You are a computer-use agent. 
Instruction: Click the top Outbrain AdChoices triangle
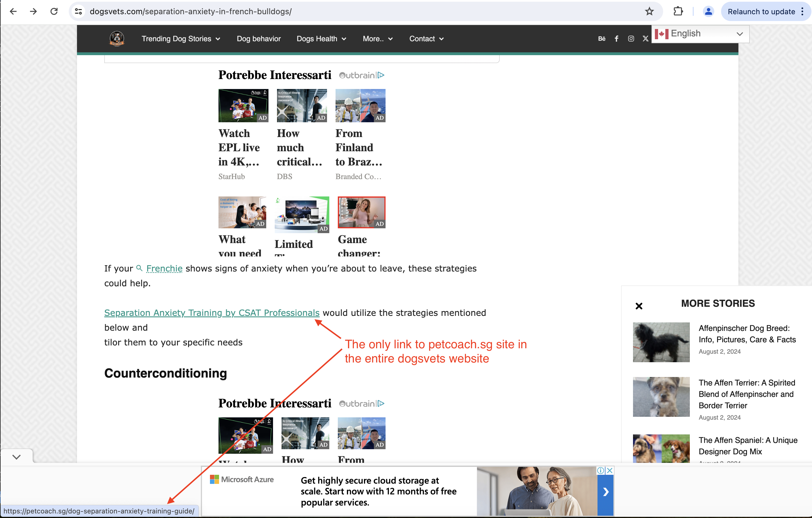click(381, 75)
